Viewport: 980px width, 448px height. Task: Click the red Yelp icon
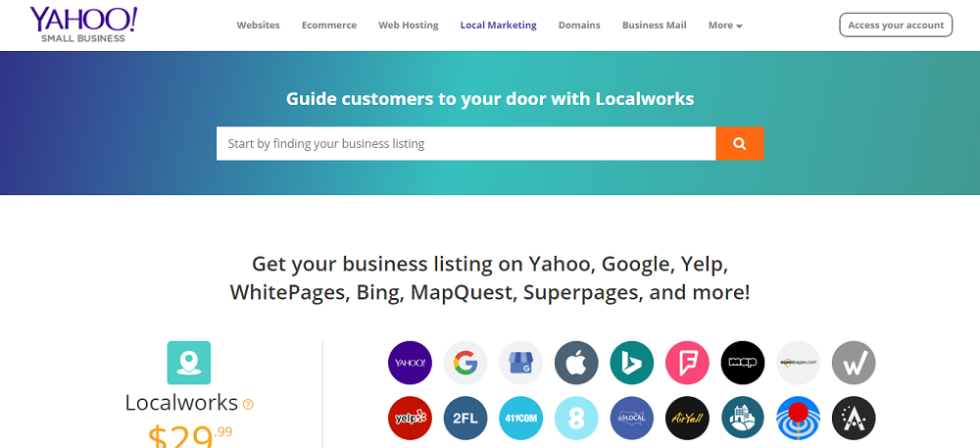click(x=410, y=418)
